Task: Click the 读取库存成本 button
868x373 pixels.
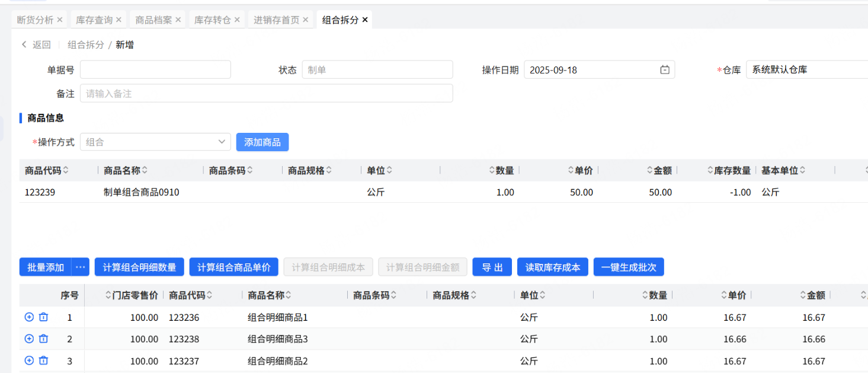Action: [553, 267]
